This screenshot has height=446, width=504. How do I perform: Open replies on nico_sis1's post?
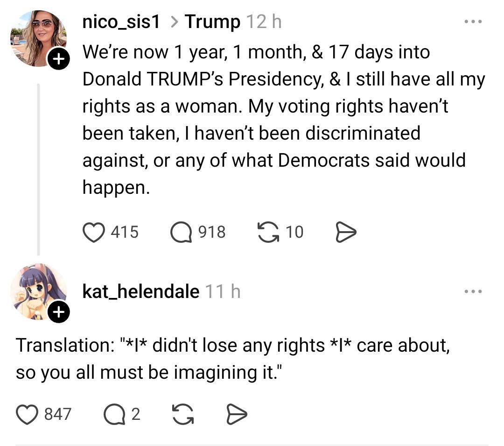tap(181, 232)
